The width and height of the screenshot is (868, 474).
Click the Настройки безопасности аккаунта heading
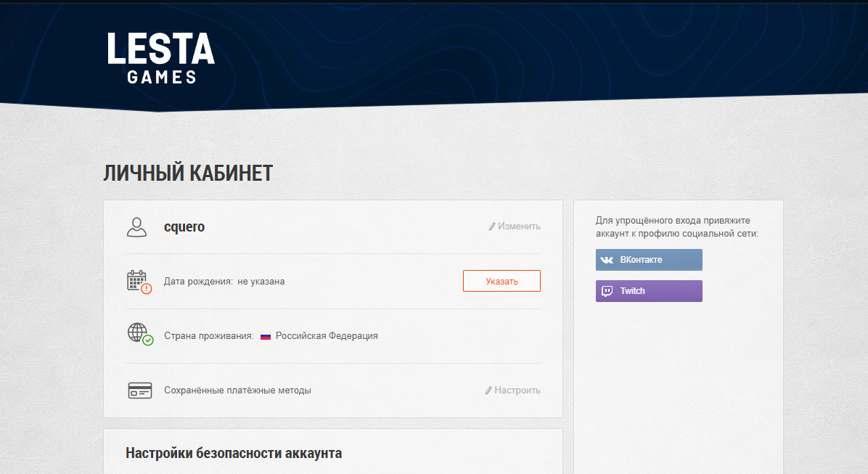coord(234,454)
